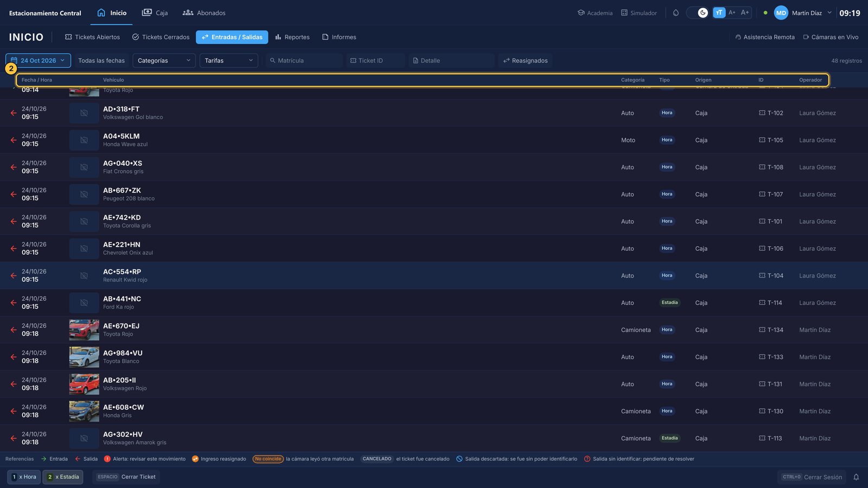Open the Informes view

pos(339,37)
